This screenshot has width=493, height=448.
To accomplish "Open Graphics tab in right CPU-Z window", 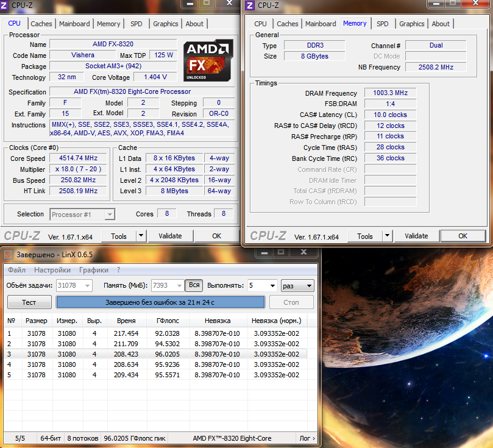I will pyautogui.click(x=411, y=24).
